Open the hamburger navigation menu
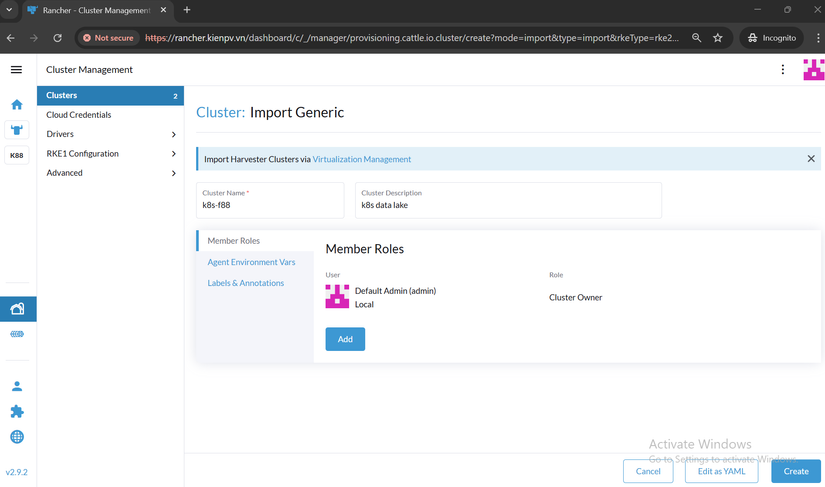 point(16,69)
